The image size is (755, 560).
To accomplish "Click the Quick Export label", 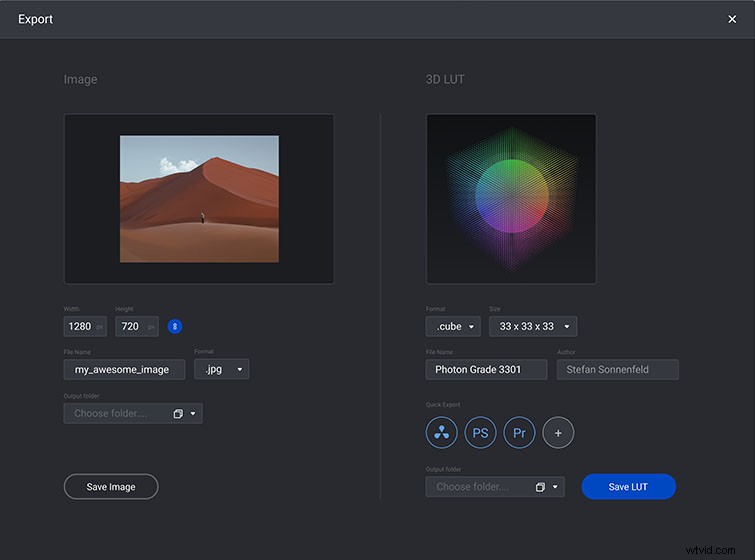I will (443, 404).
